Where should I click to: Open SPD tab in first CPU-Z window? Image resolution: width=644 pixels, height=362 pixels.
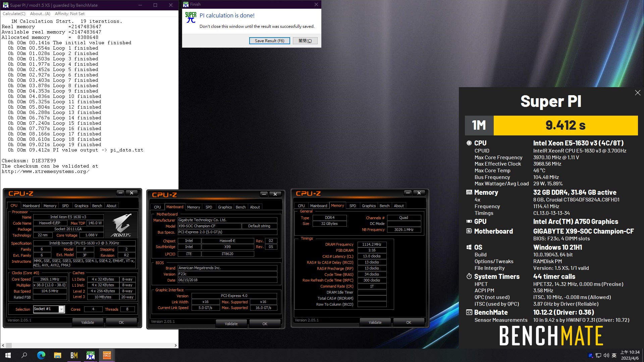click(x=65, y=206)
